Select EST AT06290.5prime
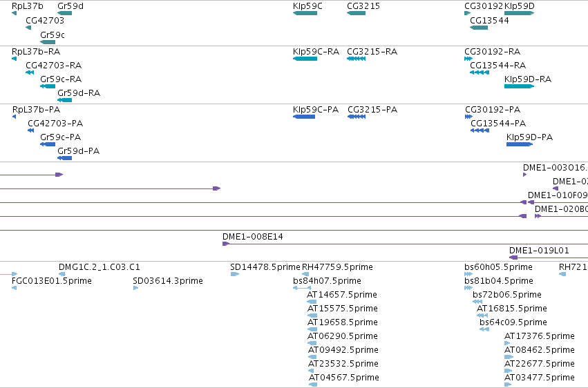588x388 pixels. point(343,336)
